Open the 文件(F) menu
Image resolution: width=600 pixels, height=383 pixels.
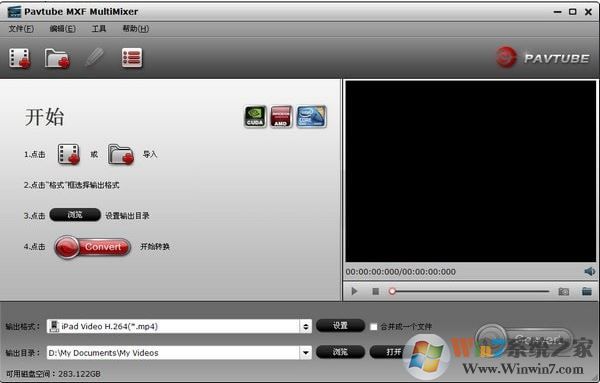pyautogui.click(x=21, y=29)
